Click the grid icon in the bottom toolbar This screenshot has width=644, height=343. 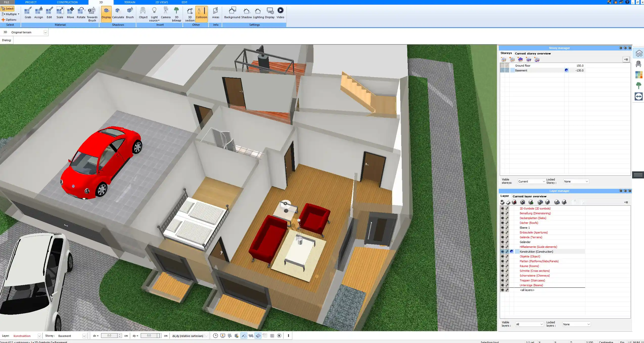point(272,336)
